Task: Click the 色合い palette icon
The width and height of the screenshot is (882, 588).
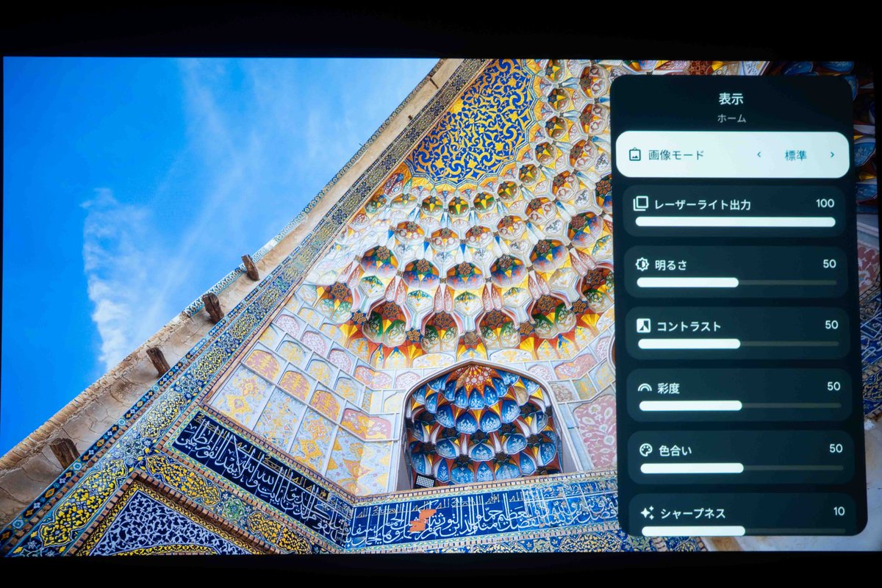Action: pos(646,449)
